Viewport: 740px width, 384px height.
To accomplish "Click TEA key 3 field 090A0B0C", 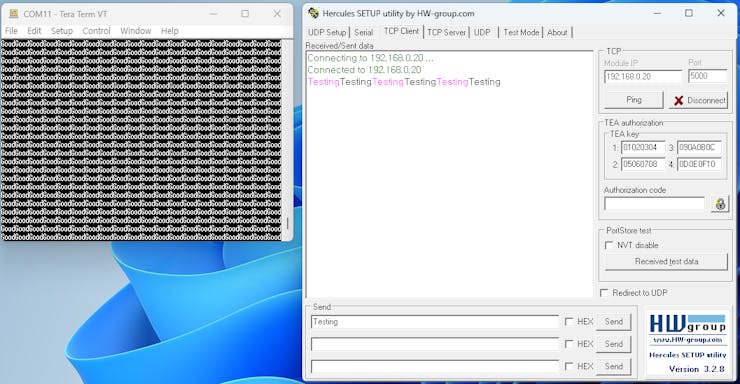I will (699, 148).
